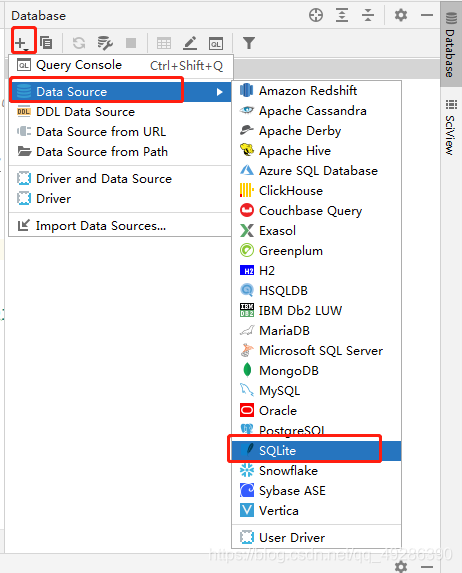Click the Refresh icon in Database toolbar
Viewport: 462px width, 573px height.
(x=79, y=43)
